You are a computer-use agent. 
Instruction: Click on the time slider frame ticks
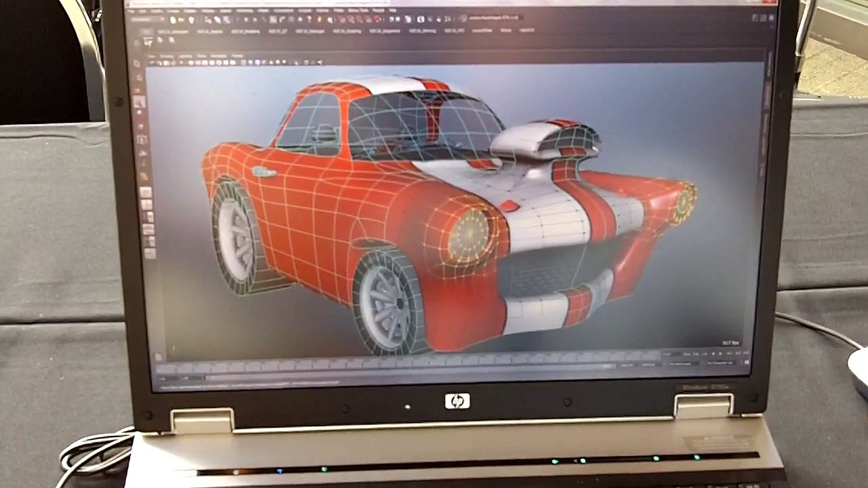tap(407, 362)
